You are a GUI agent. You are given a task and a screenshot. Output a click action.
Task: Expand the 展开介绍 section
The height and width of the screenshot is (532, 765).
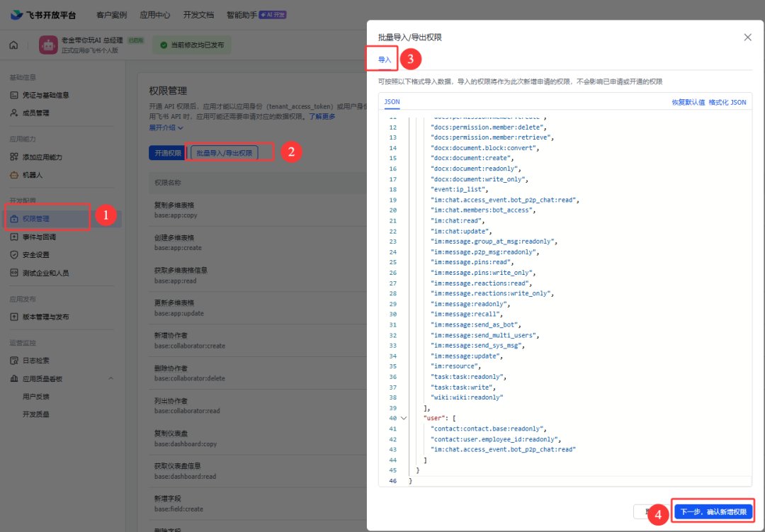(166, 128)
